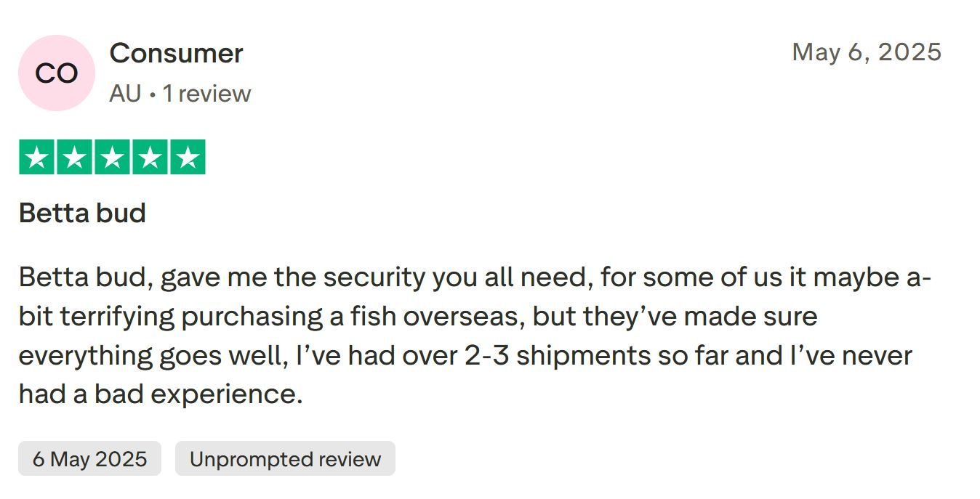This screenshot has height=499, width=980.
Task: Click the "1 review" count text
Action: click(x=206, y=94)
